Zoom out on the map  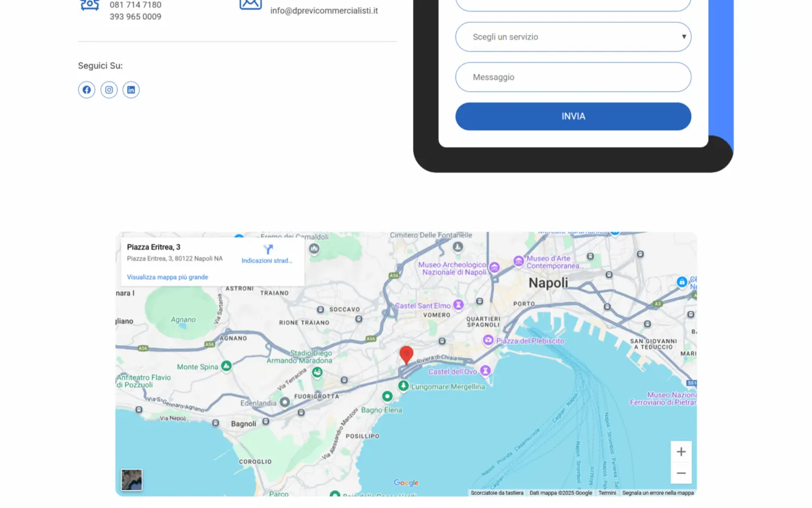point(681,473)
